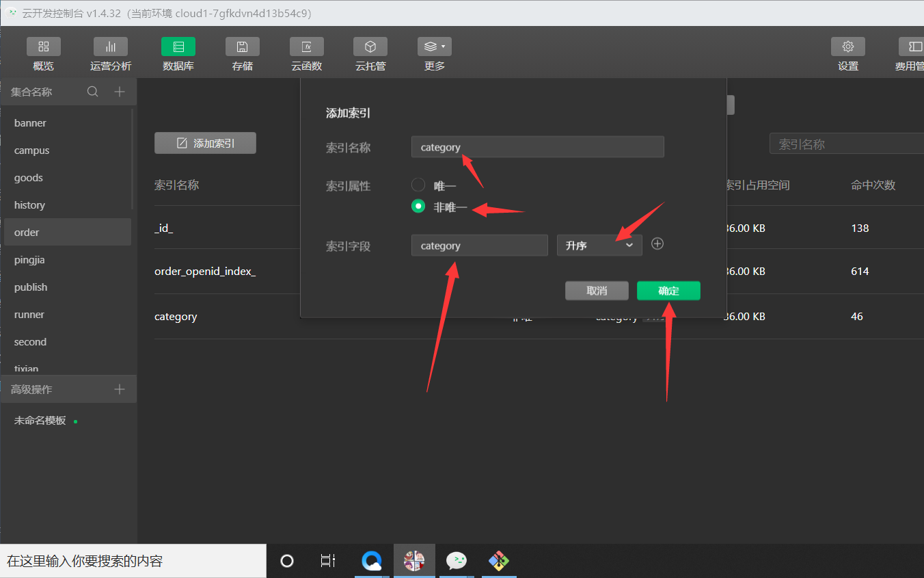Screen dimensions: 924x578
Task: Open Cortana circle icon on taskbar
Action: point(287,561)
